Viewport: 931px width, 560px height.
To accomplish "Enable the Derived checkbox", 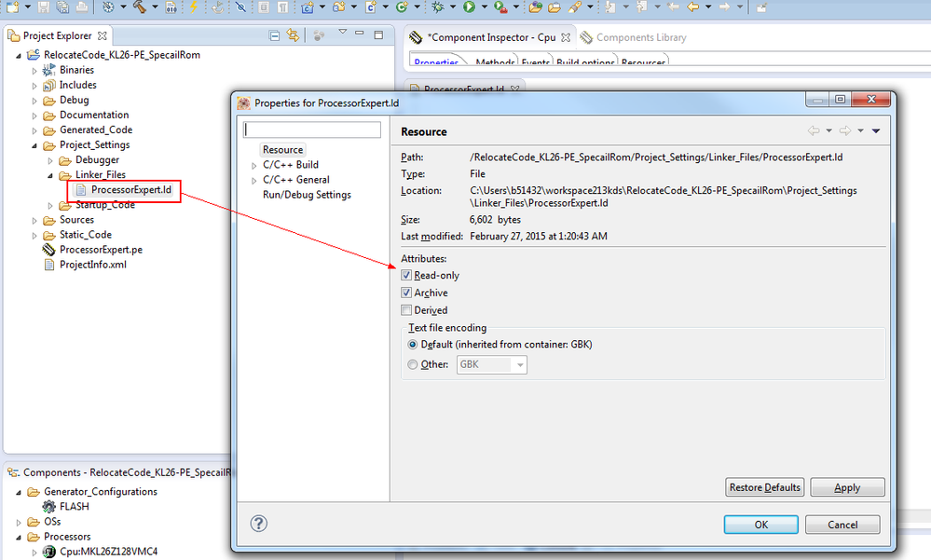I will tap(406, 310).
